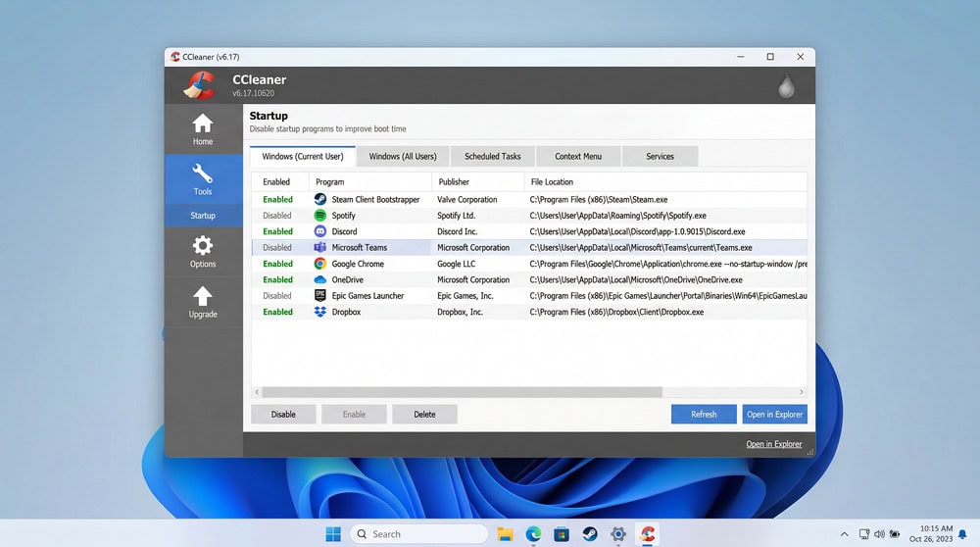This screenshot has width=980, height=547.
Task: Select the Startup item in Tools submenu
Action: (203, 215)
